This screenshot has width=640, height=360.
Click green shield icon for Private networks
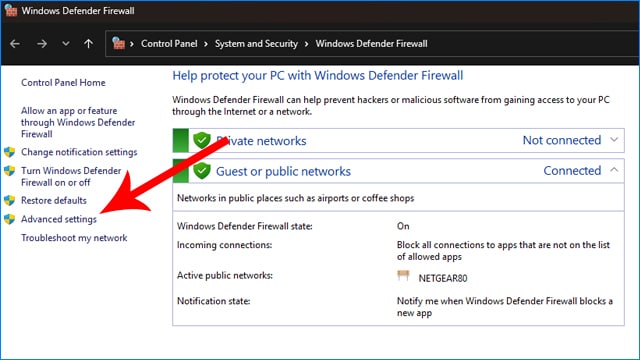pyautogui.click(x=202, y=140)
